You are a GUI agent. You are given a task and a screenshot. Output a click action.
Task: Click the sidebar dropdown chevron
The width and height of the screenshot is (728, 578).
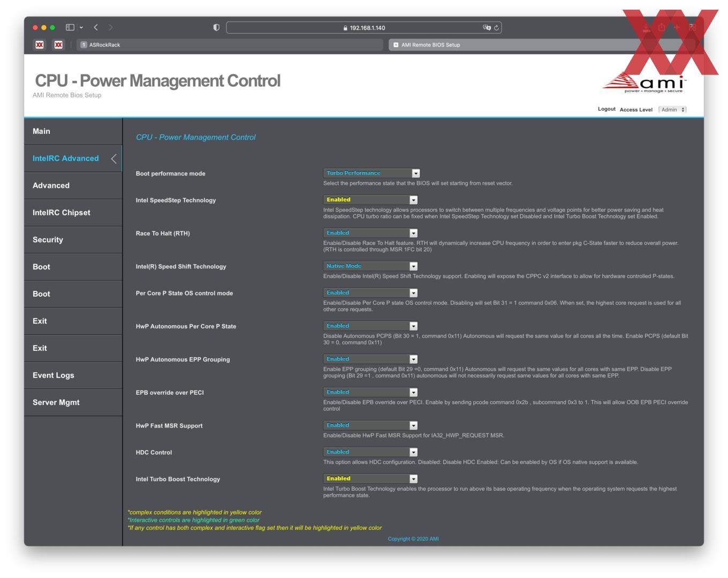pos(81,27)
